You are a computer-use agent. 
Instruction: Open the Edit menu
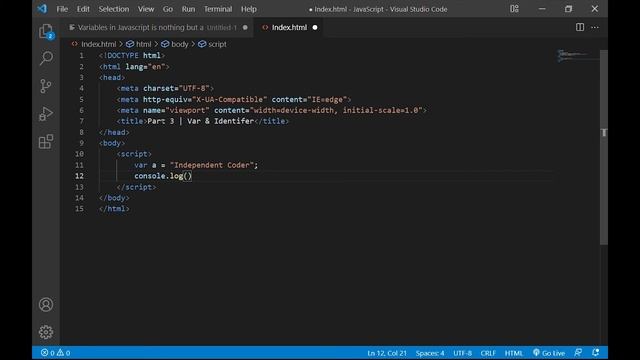pyautogui.click(x=83, y=9)
